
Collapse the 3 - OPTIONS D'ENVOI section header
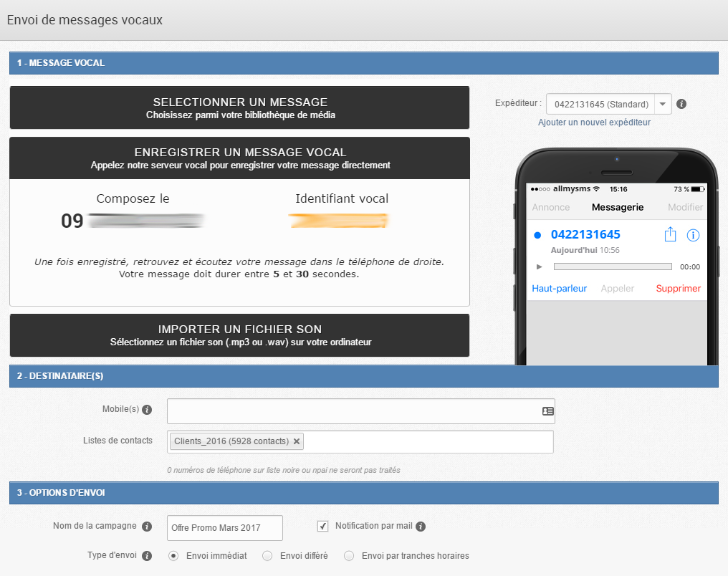click(363, 493)
